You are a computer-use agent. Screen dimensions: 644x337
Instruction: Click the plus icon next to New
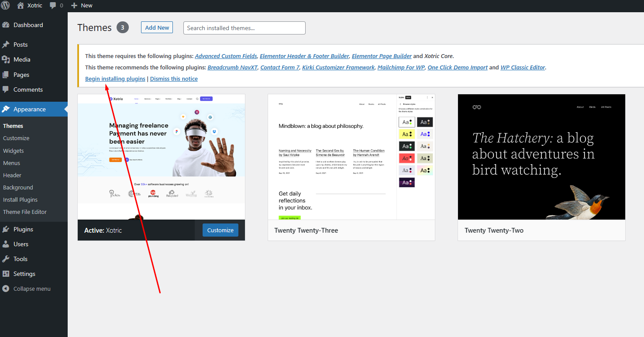[x=74, y=6]
